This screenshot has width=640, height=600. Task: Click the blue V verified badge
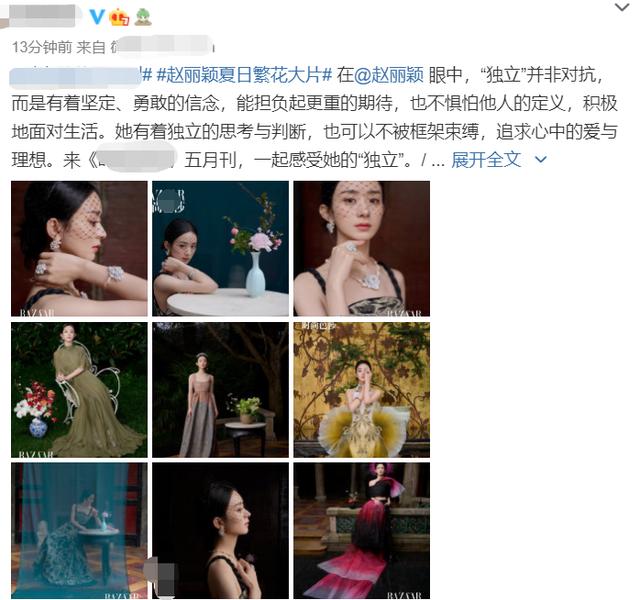[97, 16]
